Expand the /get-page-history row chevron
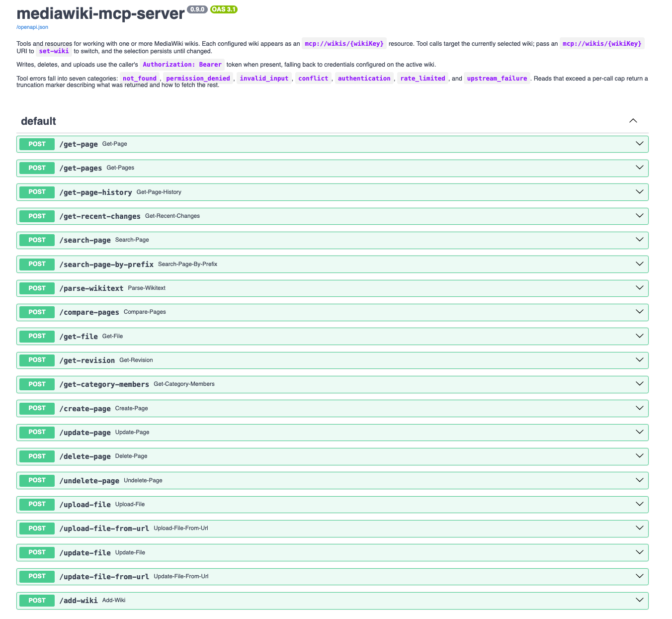Screen dimensions: 672x619 [x=640, y=192]
